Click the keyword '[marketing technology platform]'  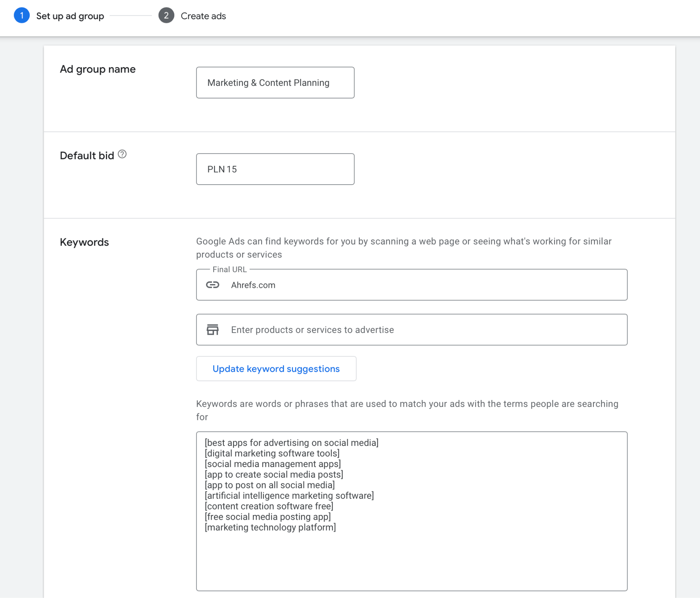(270, 527)
